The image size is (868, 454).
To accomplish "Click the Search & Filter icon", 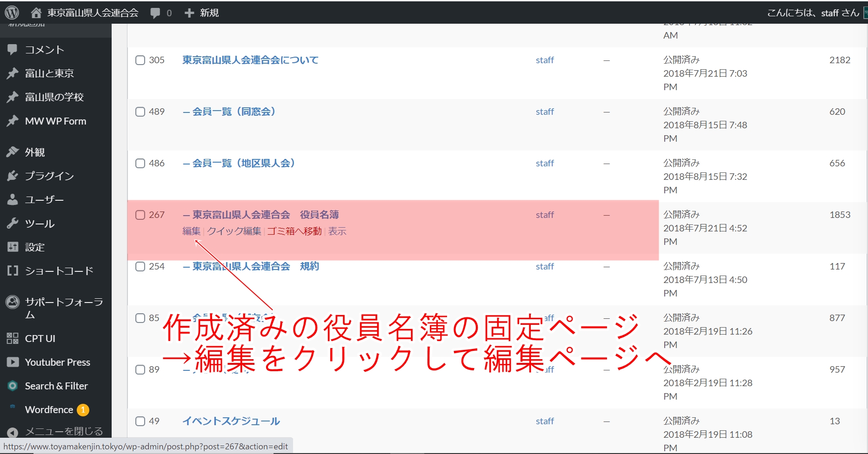I will point(13,386).
